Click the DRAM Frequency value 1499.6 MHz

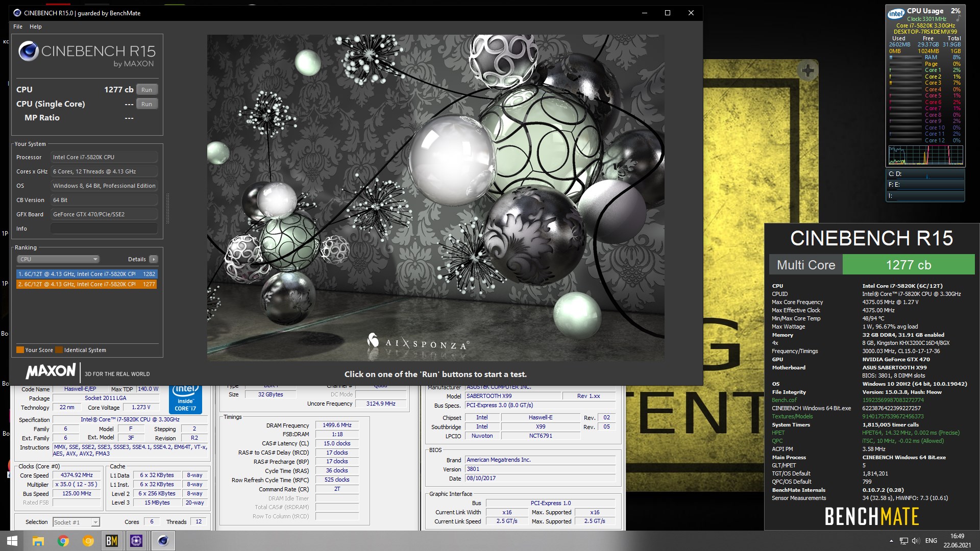(337, 425)
